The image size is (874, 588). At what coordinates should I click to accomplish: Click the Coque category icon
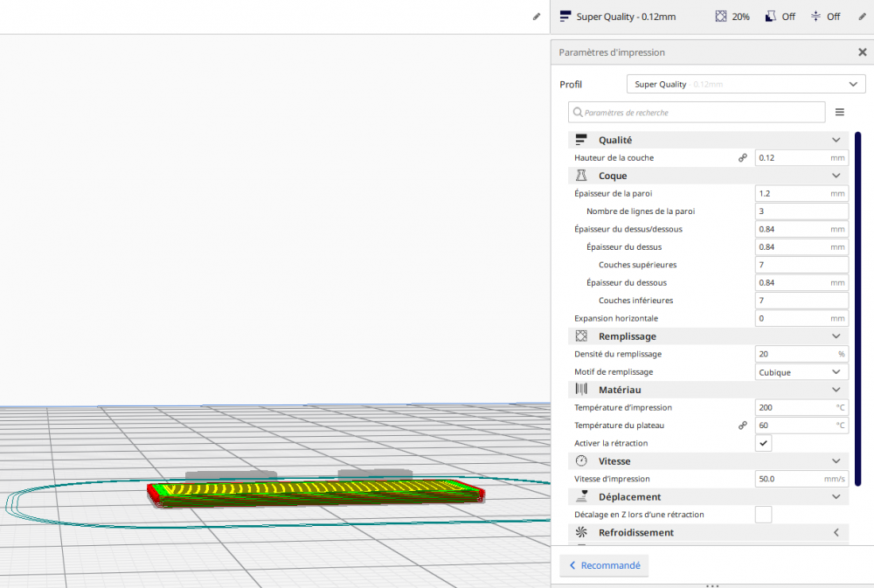coord(581,176)
